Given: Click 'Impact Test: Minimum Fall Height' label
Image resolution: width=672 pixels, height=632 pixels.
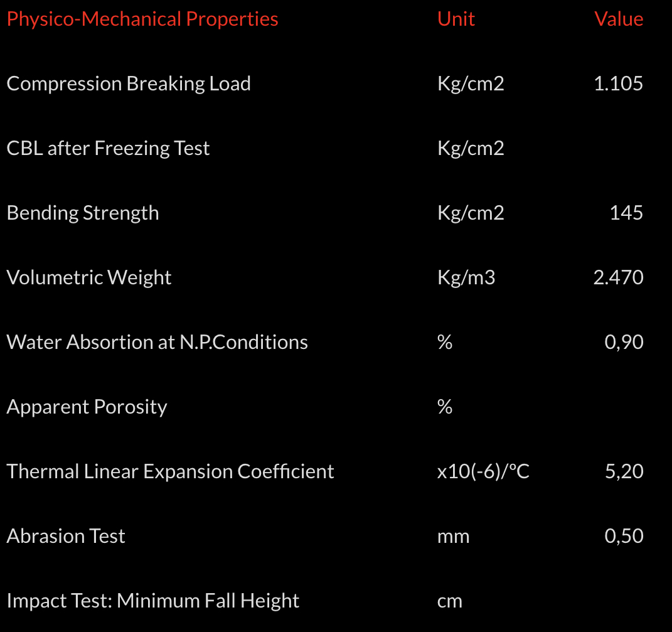Looking at the screenshot, I should (153, 601).
